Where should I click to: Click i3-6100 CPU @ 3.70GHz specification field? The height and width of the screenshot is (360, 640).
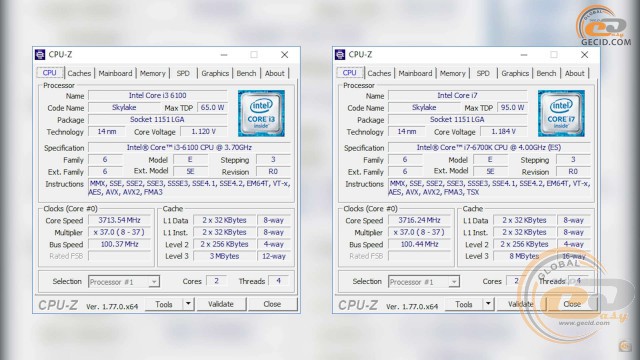[x=189, y=148]
